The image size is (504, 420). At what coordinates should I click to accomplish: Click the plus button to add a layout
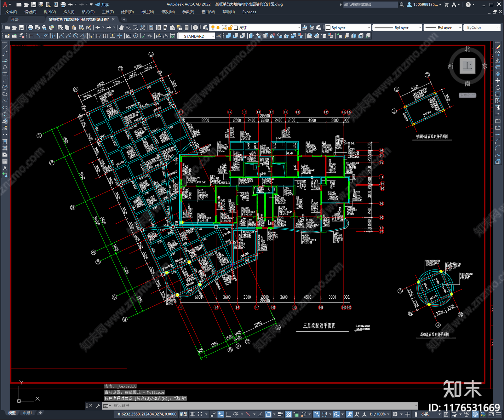coord(40,413)
